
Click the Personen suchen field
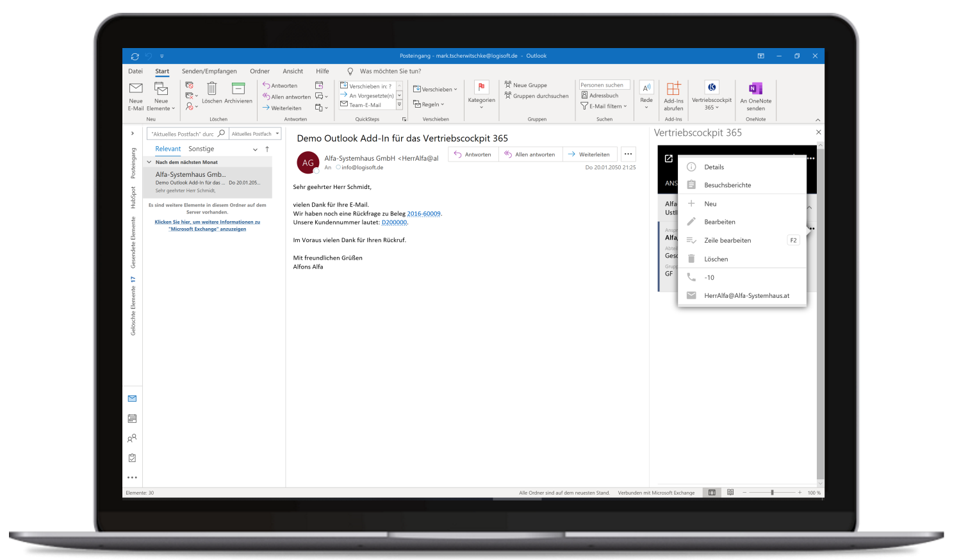605,85
